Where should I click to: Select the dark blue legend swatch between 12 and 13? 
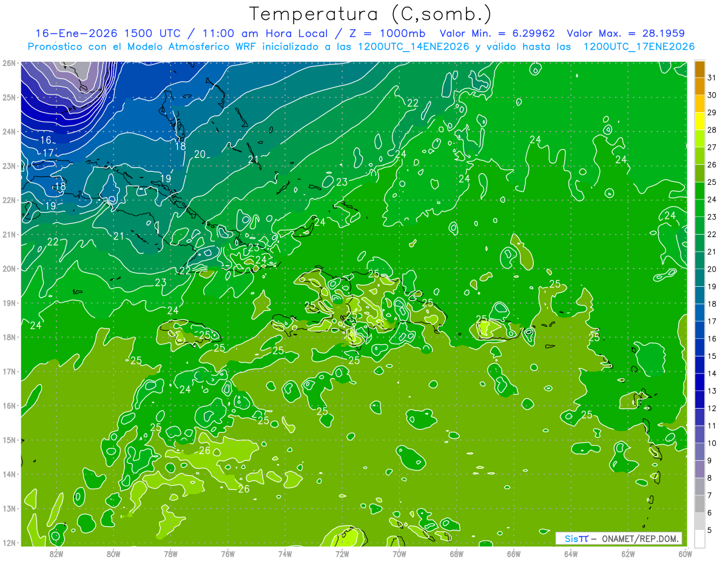(699, 400)
